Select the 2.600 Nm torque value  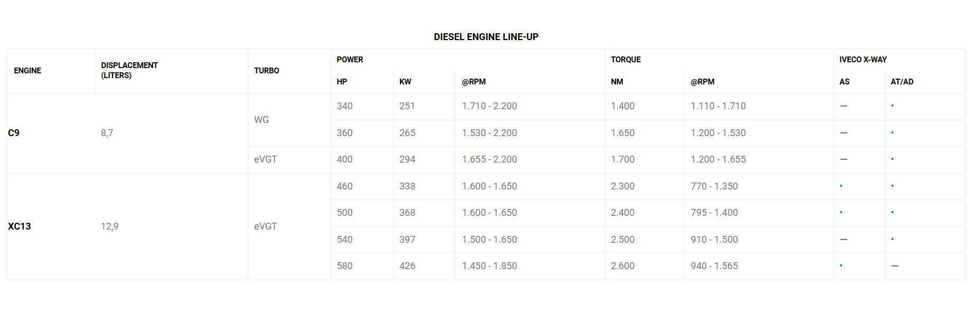pos(623,266)
